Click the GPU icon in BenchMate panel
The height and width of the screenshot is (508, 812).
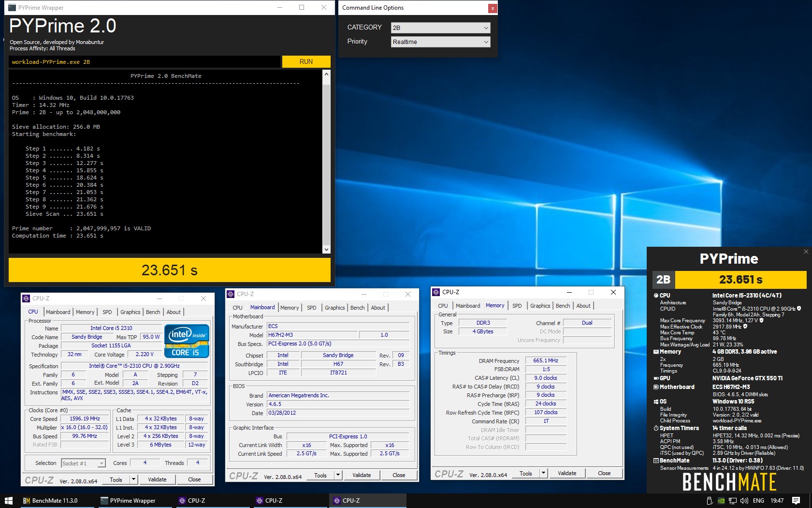click(x=656, y=378)
